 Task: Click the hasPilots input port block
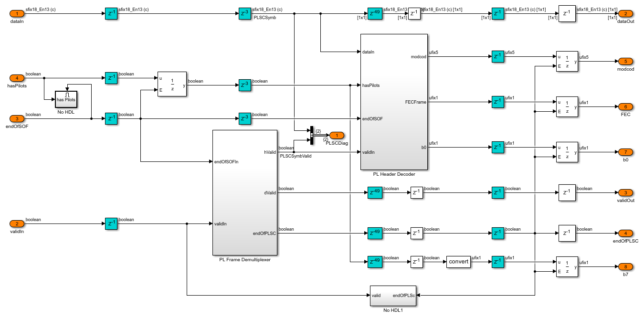point(17,78)
